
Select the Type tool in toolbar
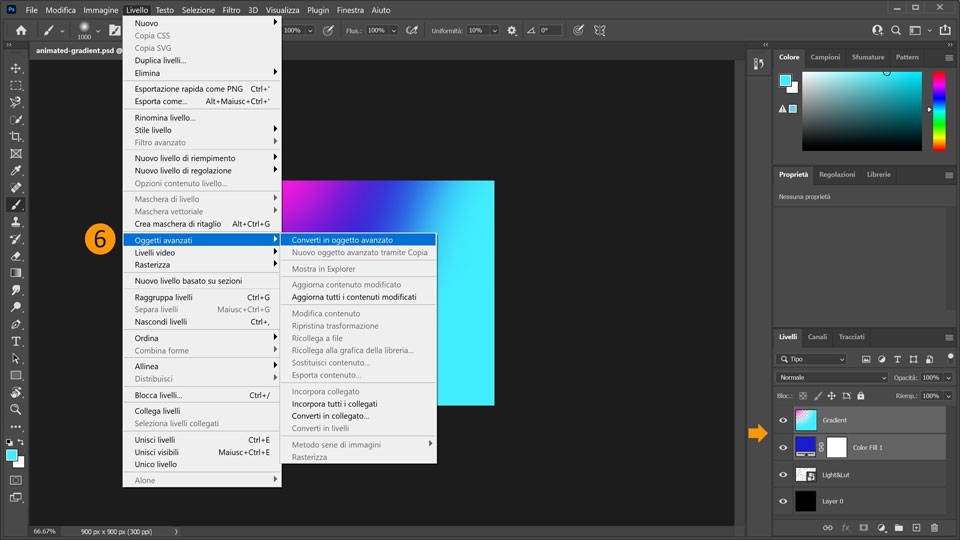(16, 341)
